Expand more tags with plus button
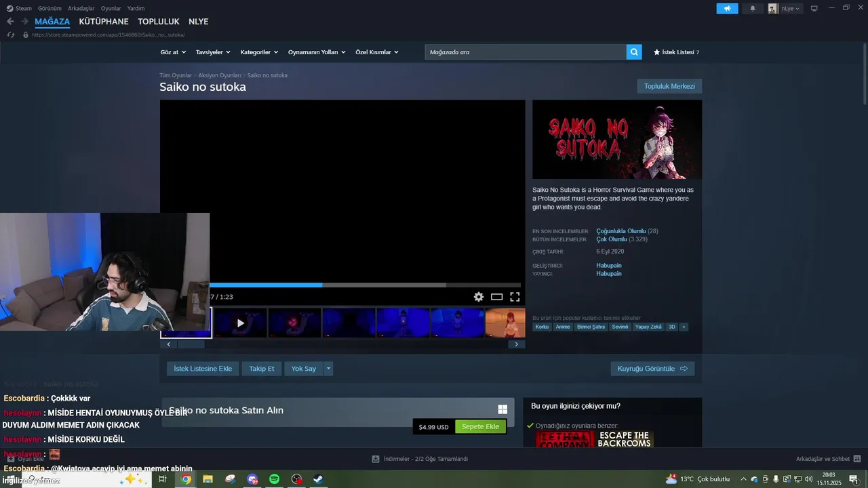This screenshot has height=488, width=868. click(684, 327)
